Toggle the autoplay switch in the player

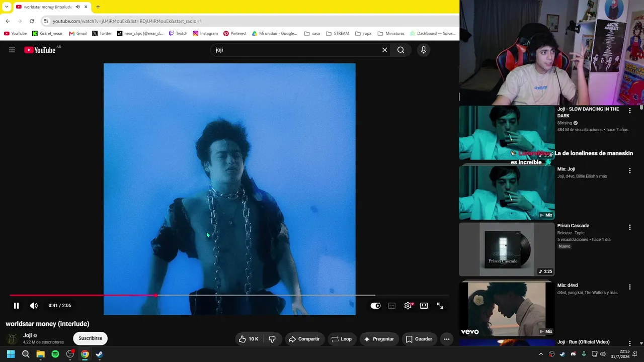click(375, 306)
